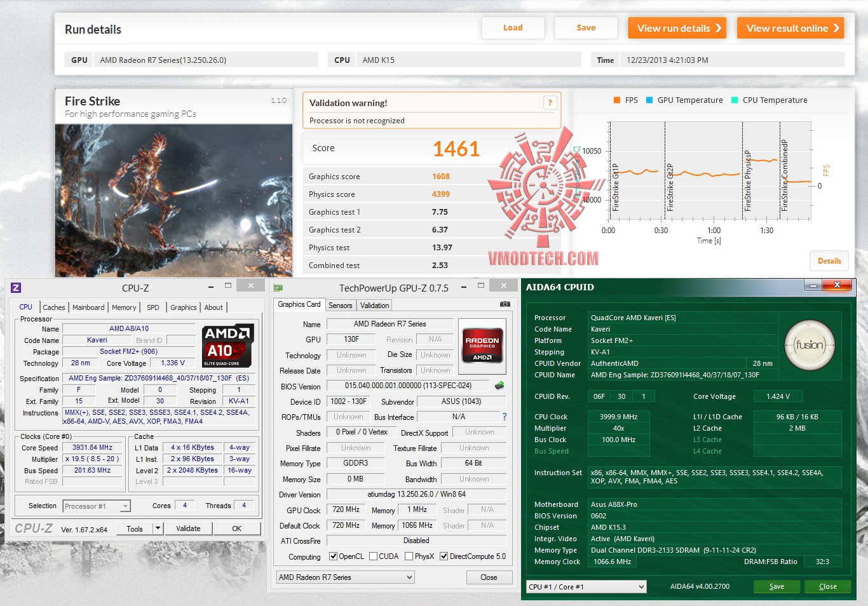Click the AIDA64 CPUID minimize icon
The image size is (868, 606).
click(x=813, y=286)
